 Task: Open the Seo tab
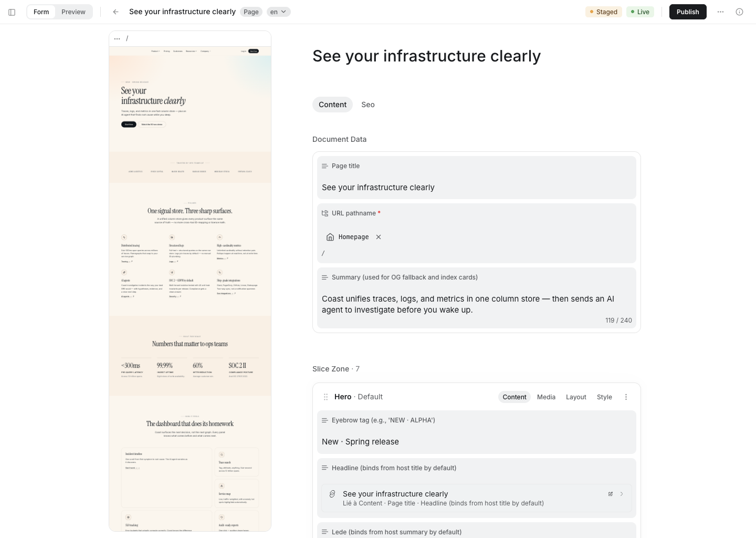(368, 105)
